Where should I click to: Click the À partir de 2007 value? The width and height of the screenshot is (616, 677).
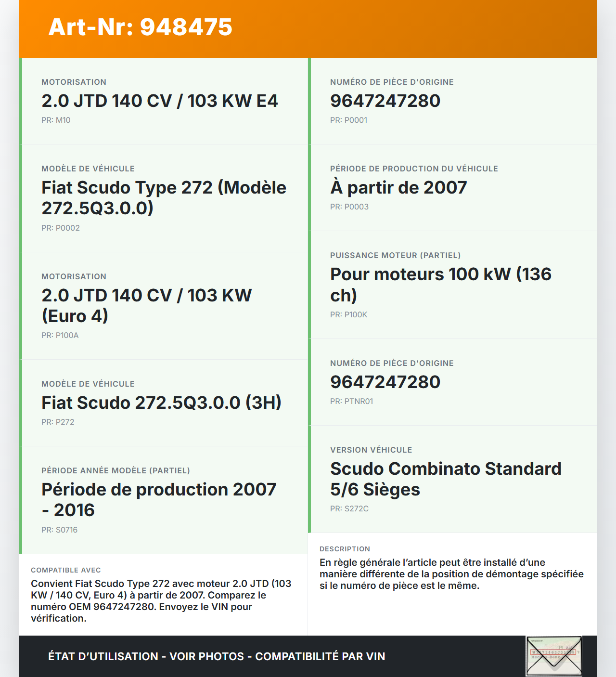tap(398, 188)
